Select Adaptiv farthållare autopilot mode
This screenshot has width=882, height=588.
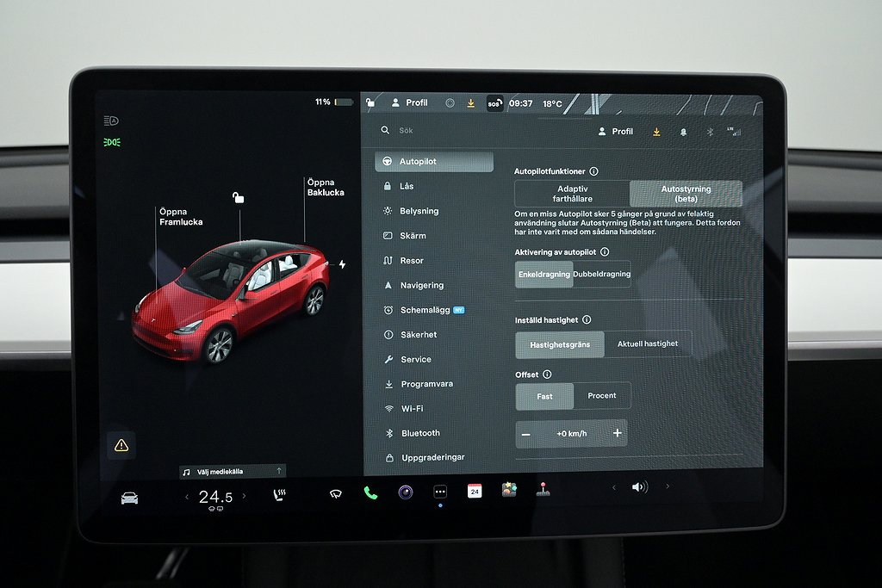(x=572, y=194)
